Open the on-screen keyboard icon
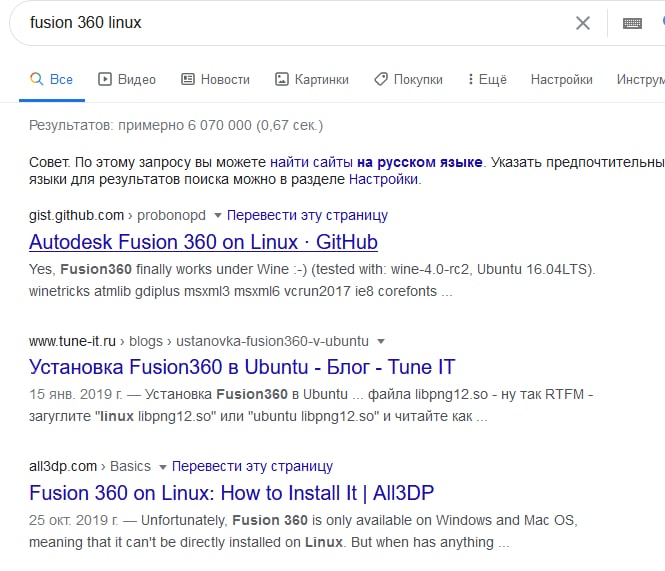 (x=632, y=23)
